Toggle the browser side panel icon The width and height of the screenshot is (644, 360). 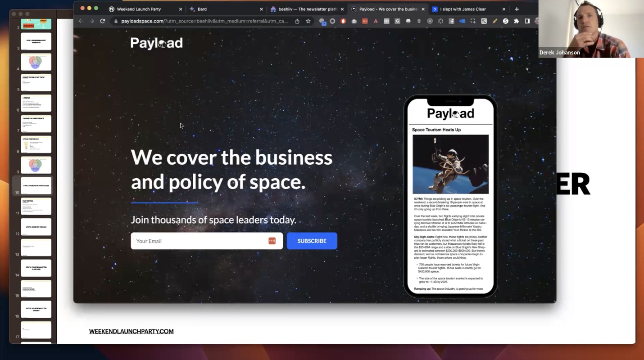click(527, 21)
